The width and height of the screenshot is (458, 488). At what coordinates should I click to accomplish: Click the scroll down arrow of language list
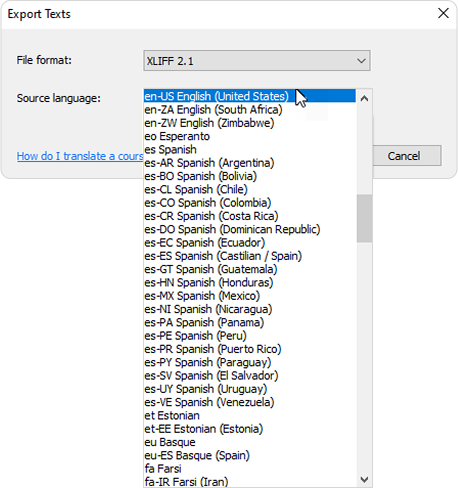coord(364,479)
